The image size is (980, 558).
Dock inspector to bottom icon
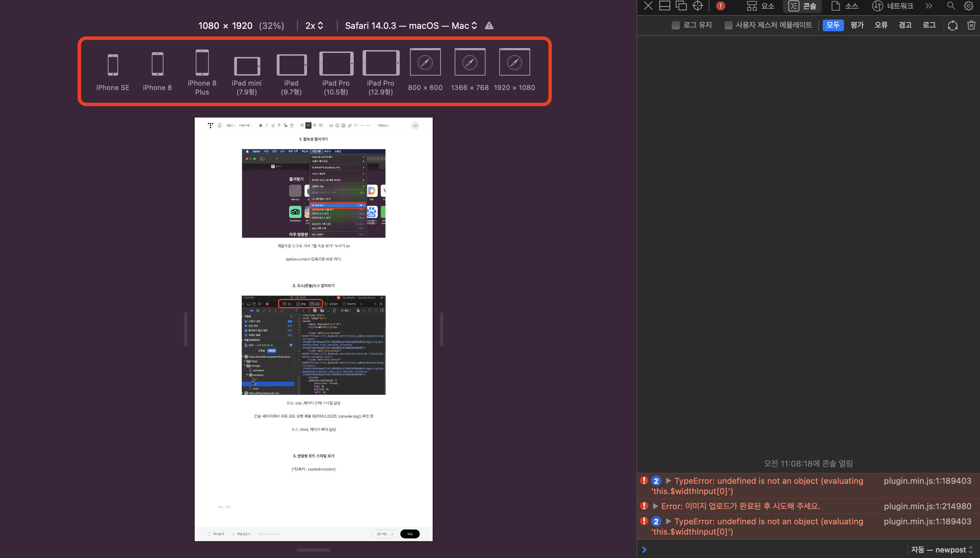tap(664, 6)
